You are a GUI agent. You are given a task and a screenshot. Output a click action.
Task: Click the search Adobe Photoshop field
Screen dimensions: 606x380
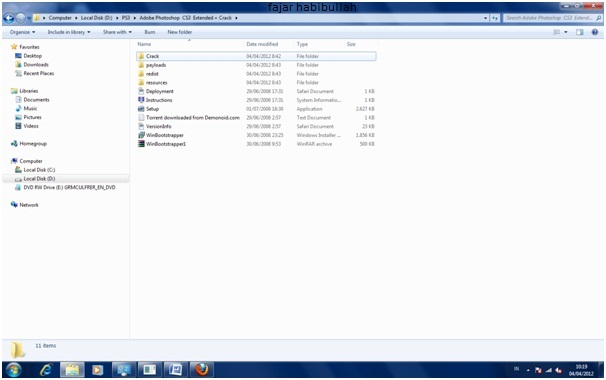point(553,18)
